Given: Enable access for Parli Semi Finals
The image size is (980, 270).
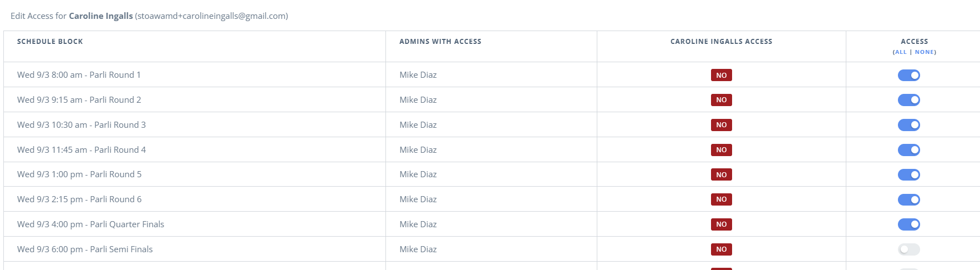Looking at the screenshot, I should coord(908,249).
